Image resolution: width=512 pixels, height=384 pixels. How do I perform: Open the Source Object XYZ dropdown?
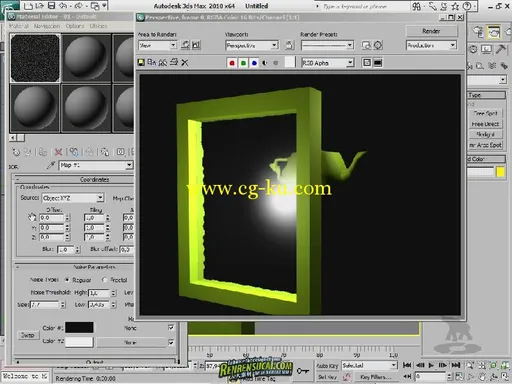(x=73, y=198)
